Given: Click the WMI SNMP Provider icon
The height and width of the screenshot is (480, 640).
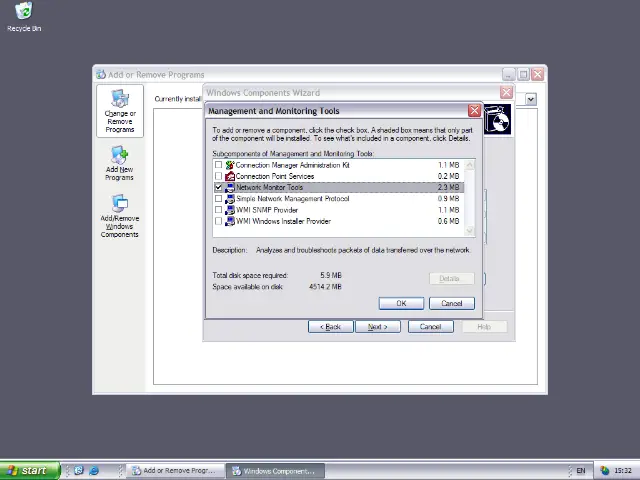Looking at the screenshot, I should click(230, 210).
